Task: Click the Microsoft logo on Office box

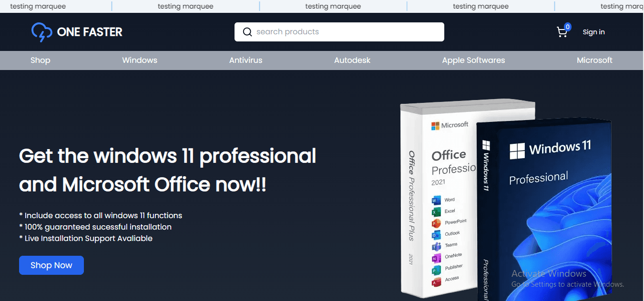Action: tap(450, 125)
